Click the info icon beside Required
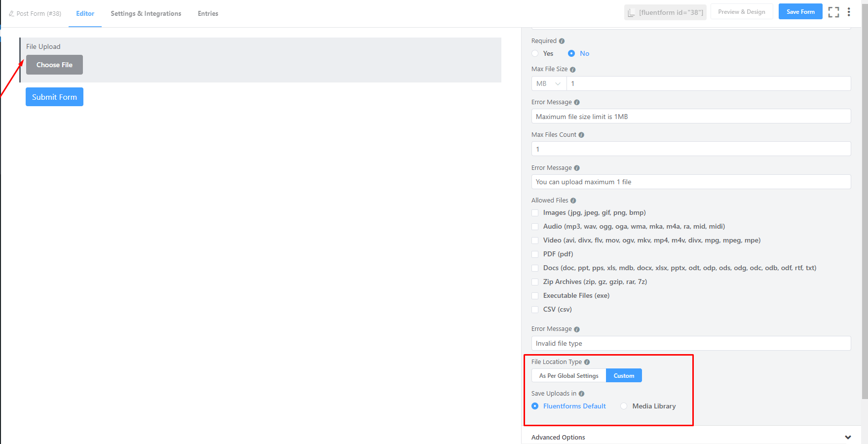The image size is (868, 444). click(562, 41)
